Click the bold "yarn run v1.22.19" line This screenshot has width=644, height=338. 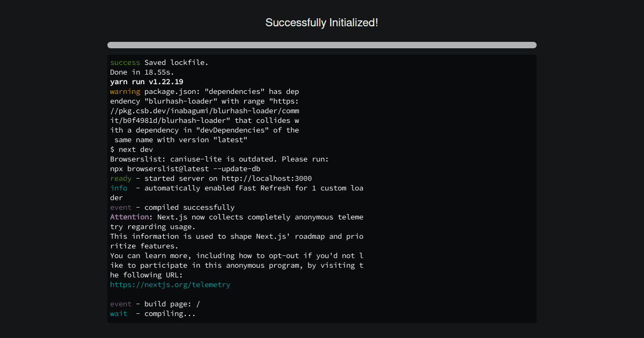pos(147,82)
